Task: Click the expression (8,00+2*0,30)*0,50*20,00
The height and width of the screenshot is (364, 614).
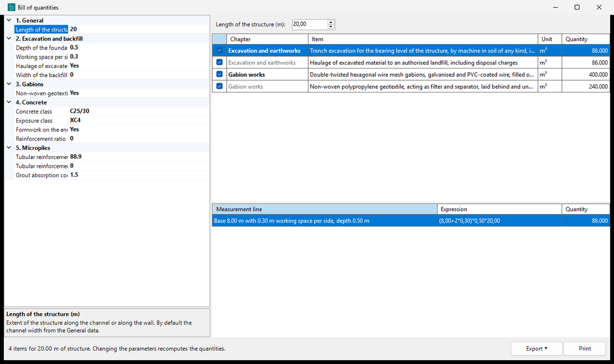Action: tap(469, 221)
